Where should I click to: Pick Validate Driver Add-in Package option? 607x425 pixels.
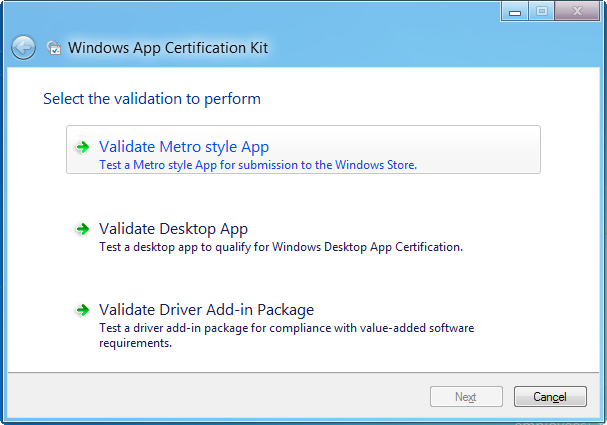point(303,325)
